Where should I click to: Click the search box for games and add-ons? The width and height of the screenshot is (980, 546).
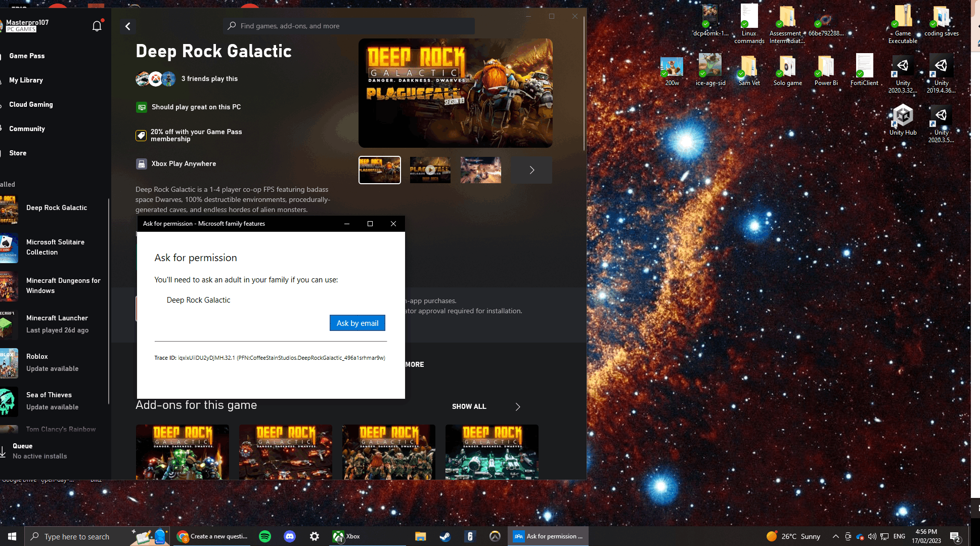point(349,26)
